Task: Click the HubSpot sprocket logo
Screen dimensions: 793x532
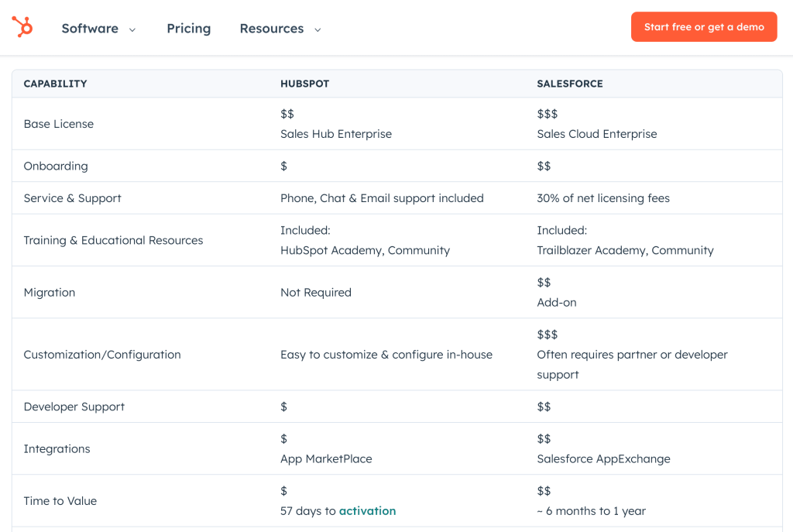Action: coord(22,27)
